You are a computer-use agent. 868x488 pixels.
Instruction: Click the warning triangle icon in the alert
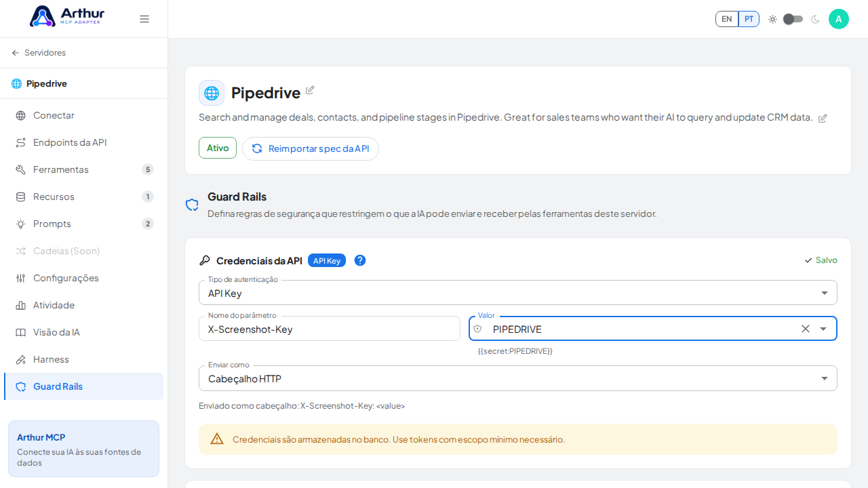[217, 439]
